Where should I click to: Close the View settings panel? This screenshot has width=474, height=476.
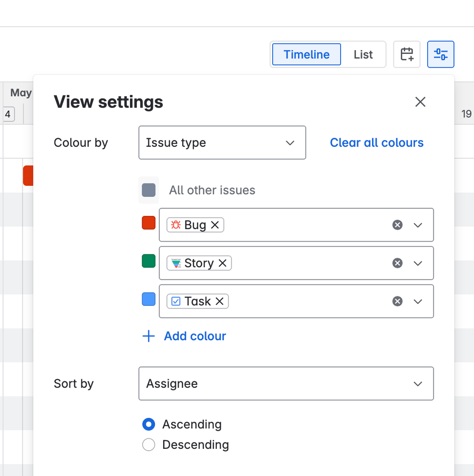coord(420,102)
